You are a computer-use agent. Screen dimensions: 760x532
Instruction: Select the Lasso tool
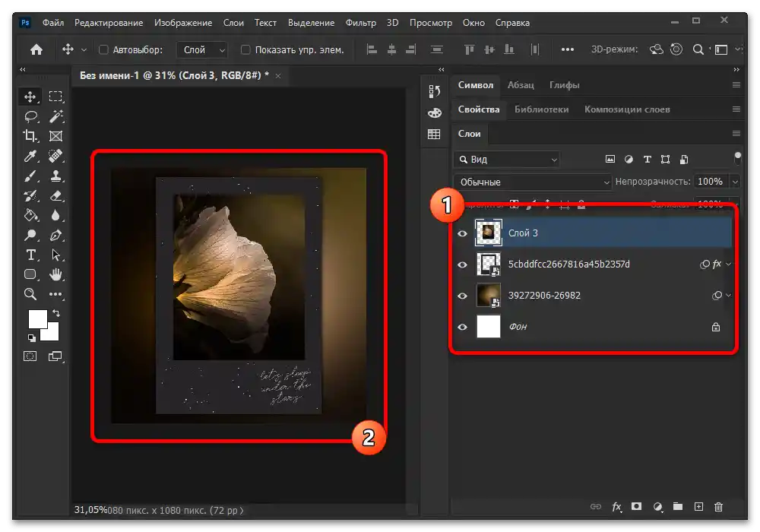[30, 116]
